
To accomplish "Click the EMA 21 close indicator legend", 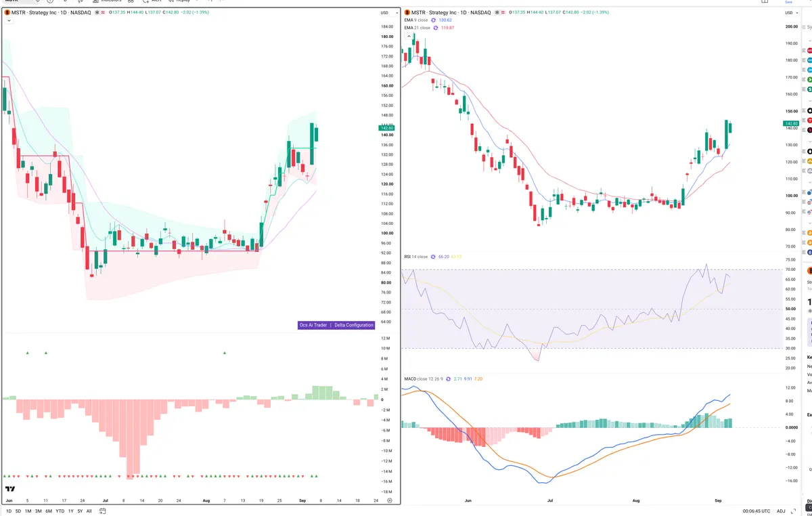I will coord(417,28).
